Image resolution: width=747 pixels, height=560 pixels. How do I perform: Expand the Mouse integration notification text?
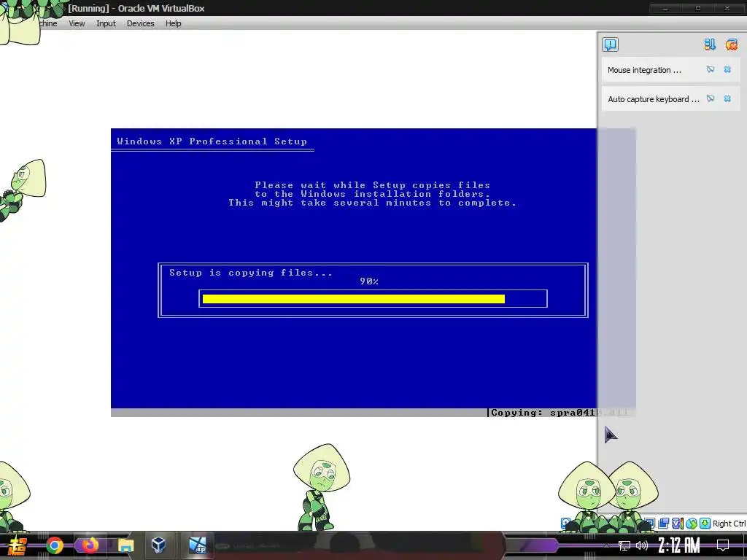click(x=644, y=70)
